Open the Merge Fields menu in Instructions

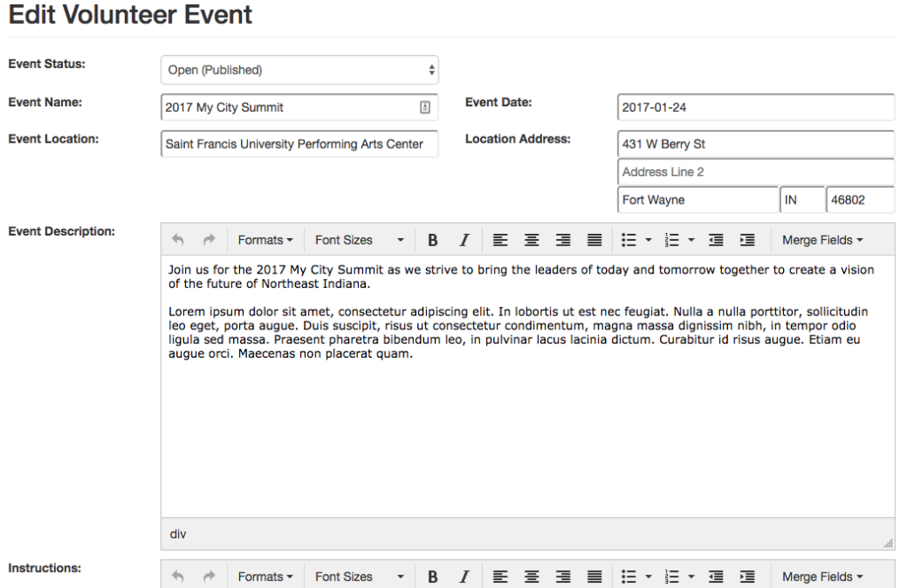pyautogui.click(x=822, y=576)
